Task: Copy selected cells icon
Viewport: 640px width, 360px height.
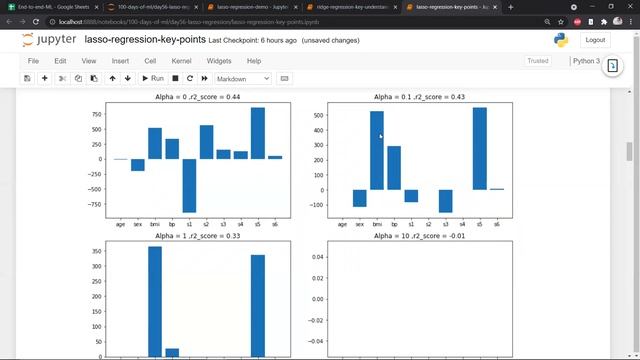Action: pos(78,78)
